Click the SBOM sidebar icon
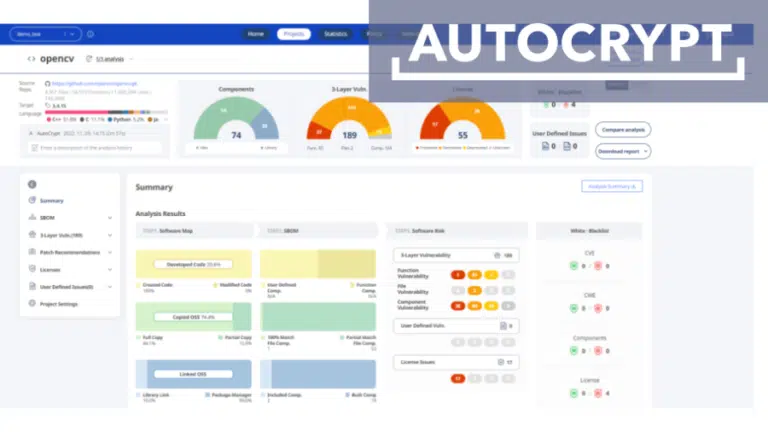 pos(32,217)
